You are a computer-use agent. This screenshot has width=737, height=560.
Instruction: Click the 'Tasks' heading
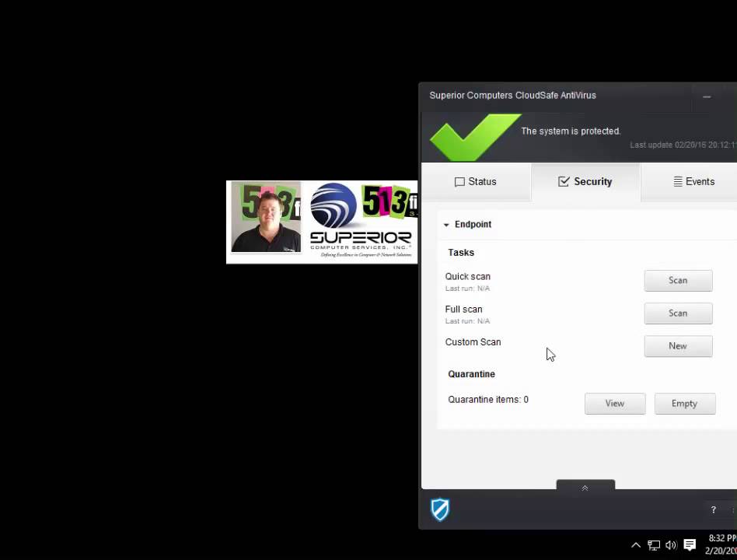460,253
